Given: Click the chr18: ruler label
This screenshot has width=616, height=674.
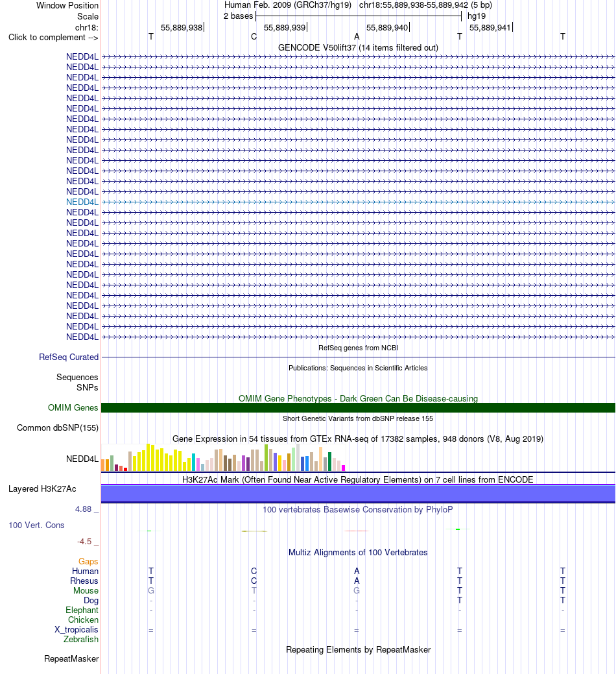Looking at the screenshot, I should (x=87, y=27).
